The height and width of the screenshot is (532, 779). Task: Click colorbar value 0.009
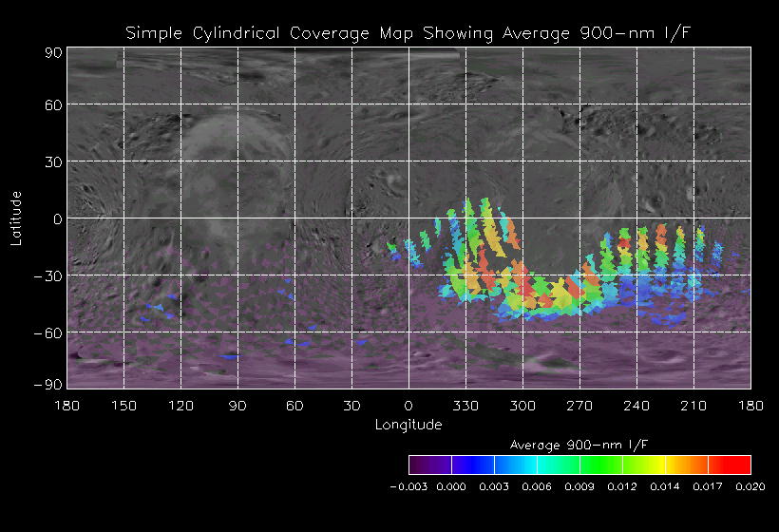[x=579, y=486]
